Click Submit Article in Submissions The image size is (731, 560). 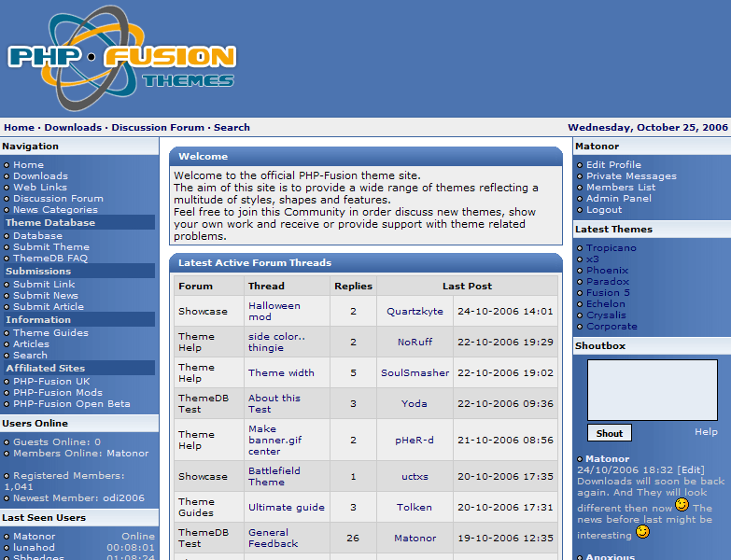tap(49, 306)
